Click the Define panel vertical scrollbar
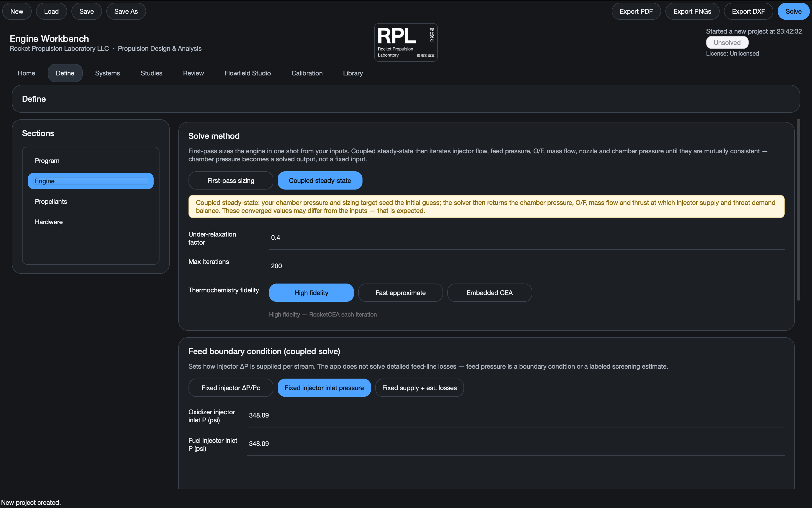Image resolution: width=812 pixels, height=508 pixels. click(798, 210)
